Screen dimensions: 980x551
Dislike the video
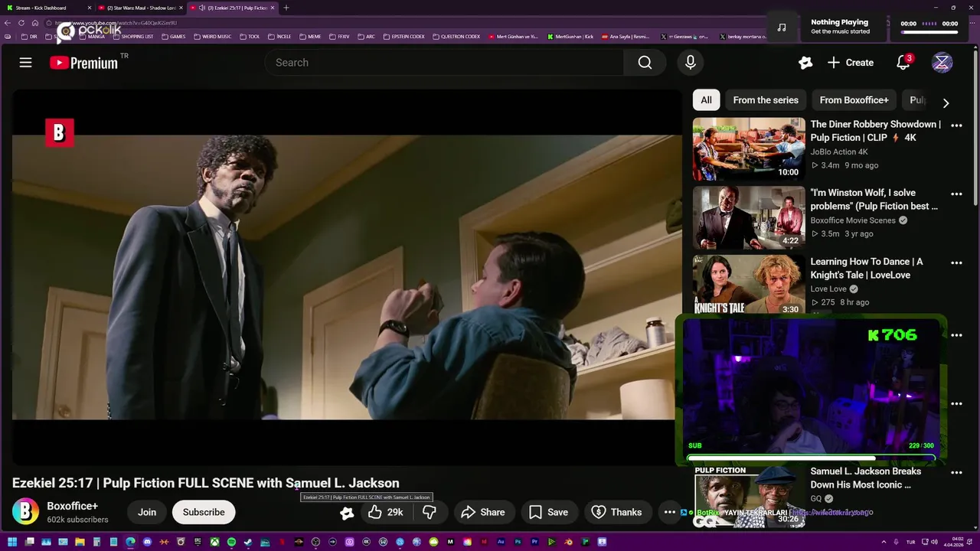[x=430, y=512]
